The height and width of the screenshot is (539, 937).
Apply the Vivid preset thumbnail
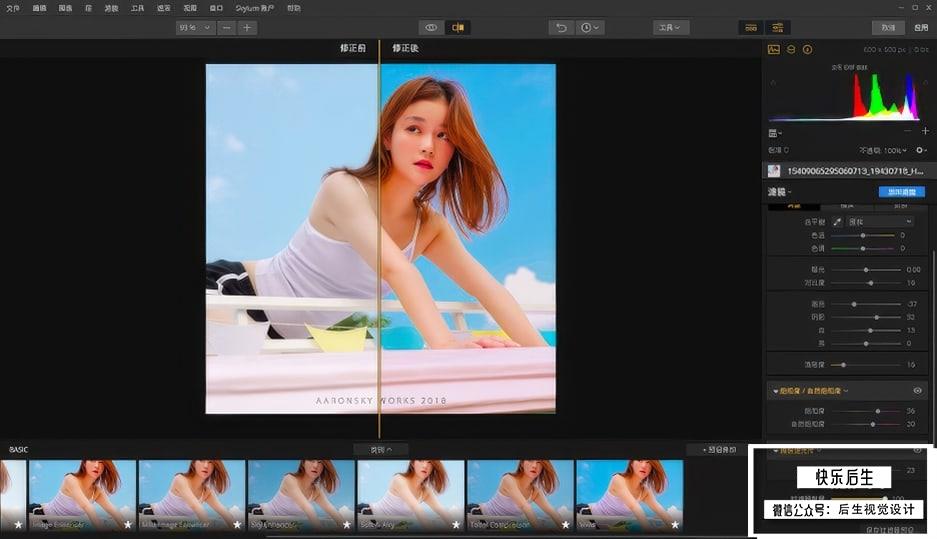coord(629,495)
